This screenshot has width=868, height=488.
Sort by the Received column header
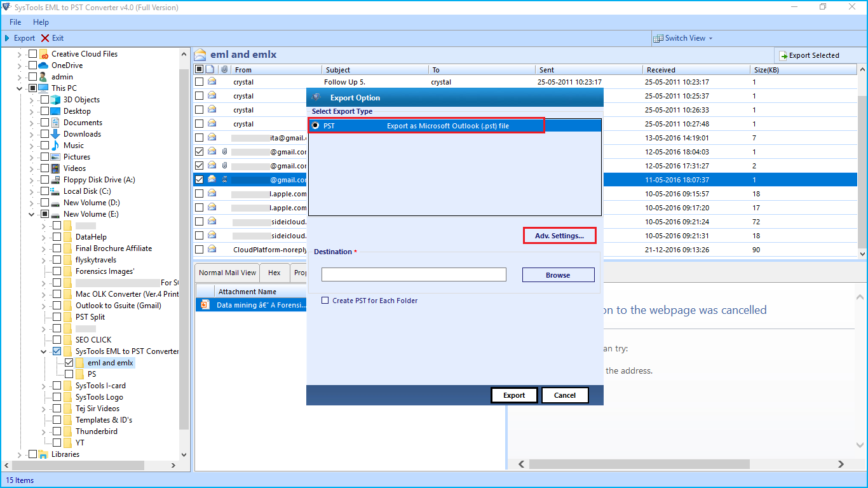697,70
